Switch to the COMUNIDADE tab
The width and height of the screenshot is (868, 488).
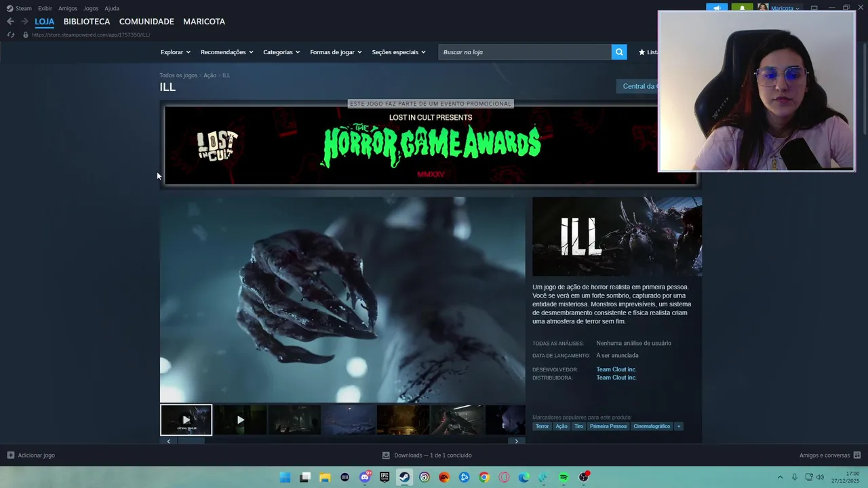click(146, 22)
